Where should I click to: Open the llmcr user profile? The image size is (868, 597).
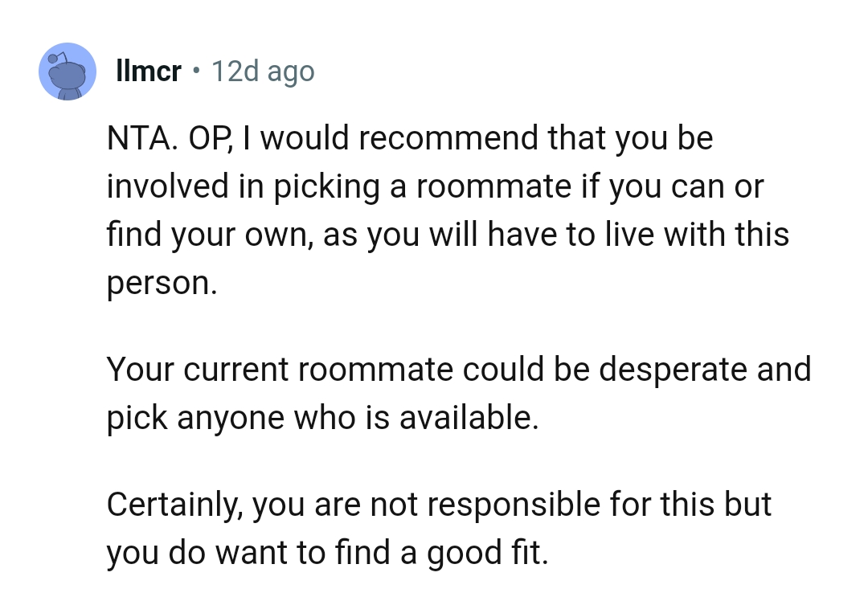149,72
